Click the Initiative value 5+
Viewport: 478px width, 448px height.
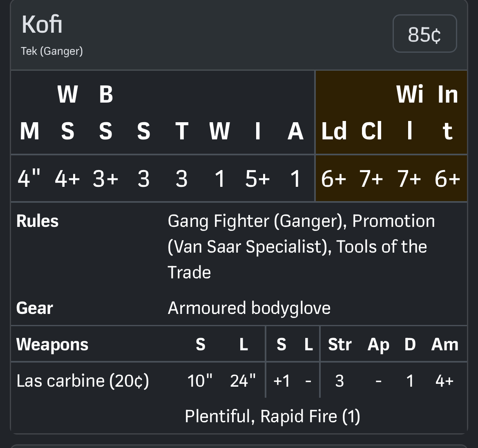point(257,179)
